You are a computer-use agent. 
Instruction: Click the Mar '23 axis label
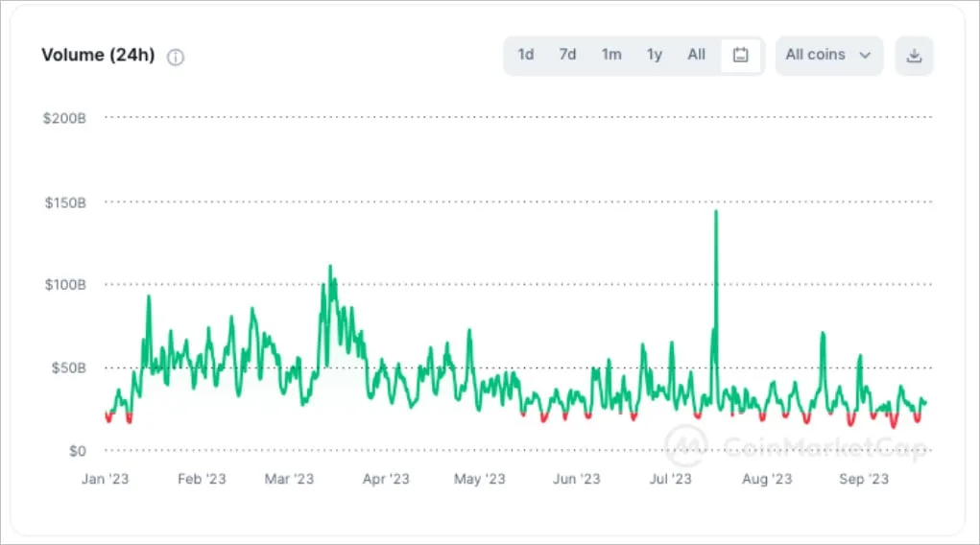(289, 479)
